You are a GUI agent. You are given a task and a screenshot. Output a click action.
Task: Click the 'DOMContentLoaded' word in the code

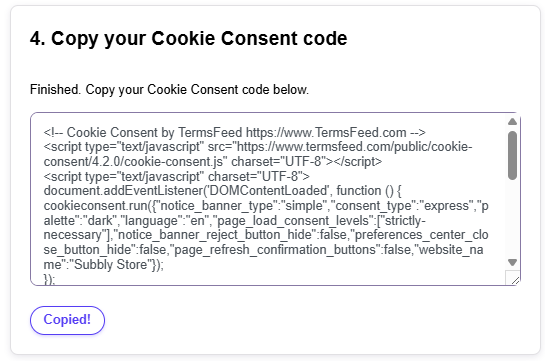268,191
